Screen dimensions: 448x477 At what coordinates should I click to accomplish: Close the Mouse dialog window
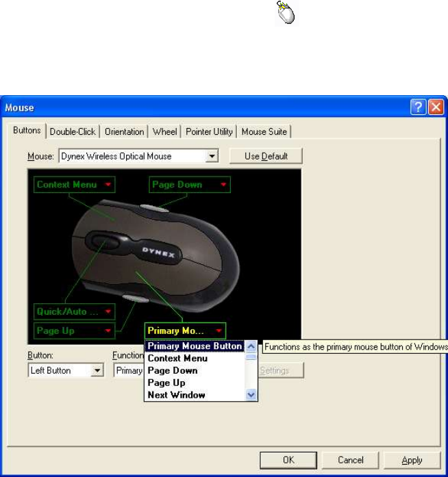coord(436,107)
